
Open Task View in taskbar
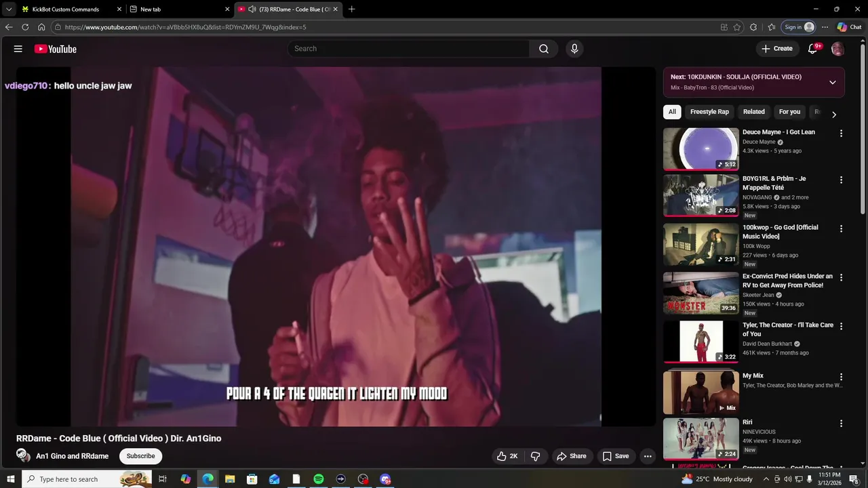coord(163,479)
